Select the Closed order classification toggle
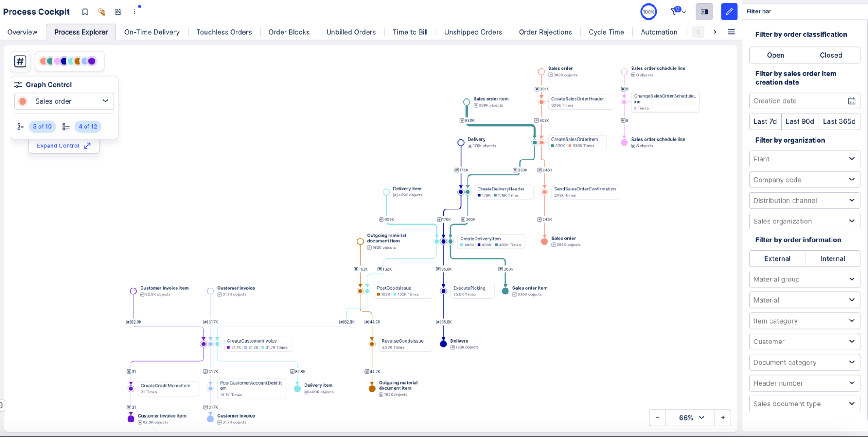 click(x=831, y=55)
